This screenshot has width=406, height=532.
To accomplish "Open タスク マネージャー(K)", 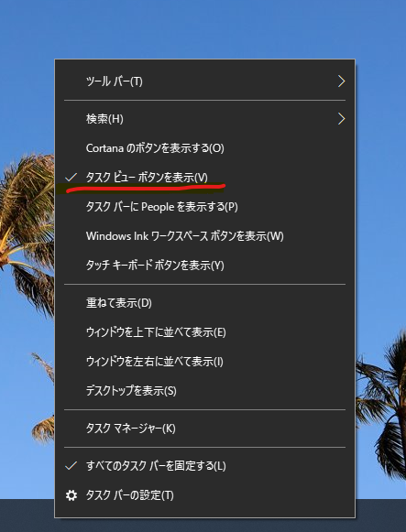I will [x=204, y=429].
